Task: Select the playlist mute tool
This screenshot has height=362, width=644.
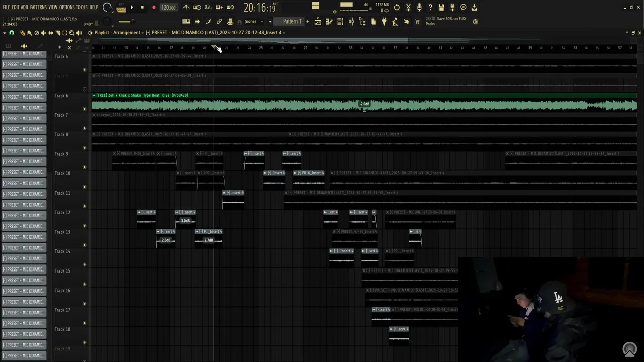Action: pyautogui.click(x=44, y=33)
